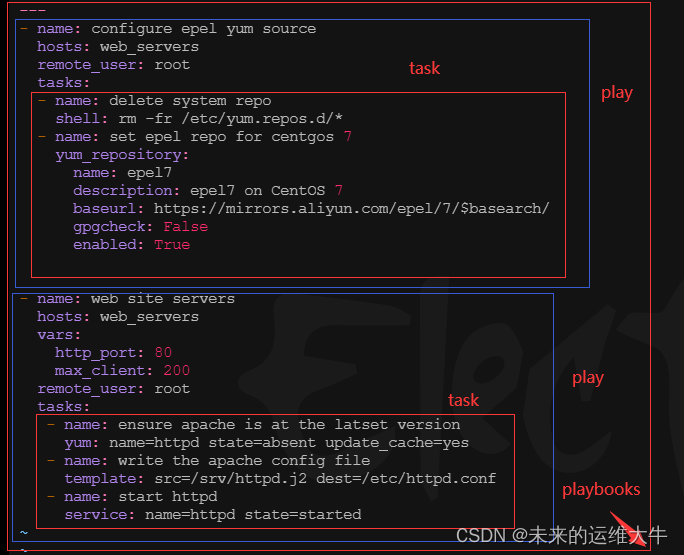The width and height of the screenshot is (684, 555).
Task: Click 'remote_user: root' in the first play
Action: click(x=113, y=65)
